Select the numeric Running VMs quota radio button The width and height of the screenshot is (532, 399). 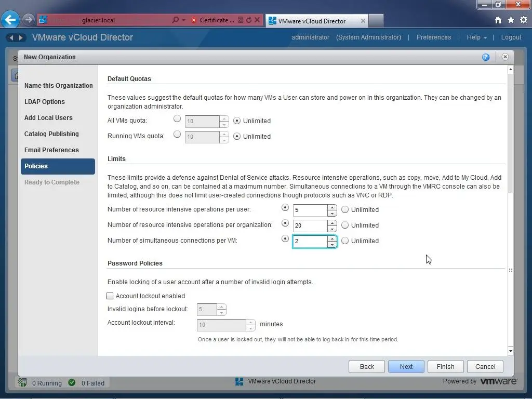(177, 135)
